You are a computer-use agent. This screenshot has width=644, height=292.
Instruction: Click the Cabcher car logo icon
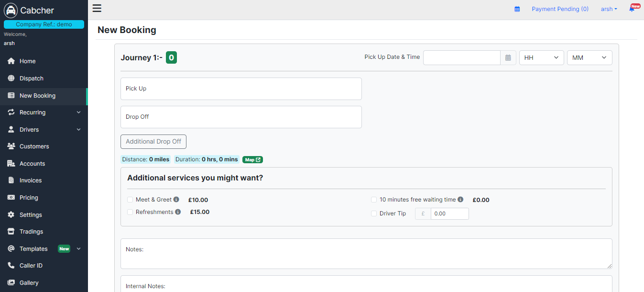(x=11, y=11)
